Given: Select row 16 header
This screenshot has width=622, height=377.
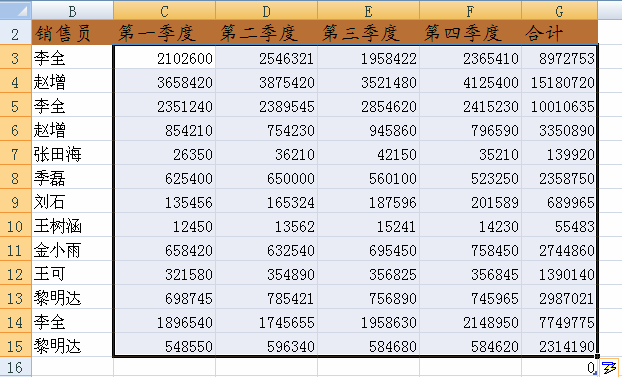Looking at the screenshot, I should (x=15, y=367).
